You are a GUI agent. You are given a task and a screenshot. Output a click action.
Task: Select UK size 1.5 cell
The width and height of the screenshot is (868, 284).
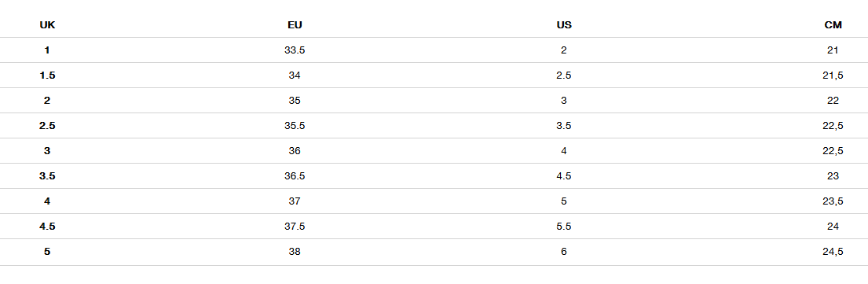coord(47,76)
